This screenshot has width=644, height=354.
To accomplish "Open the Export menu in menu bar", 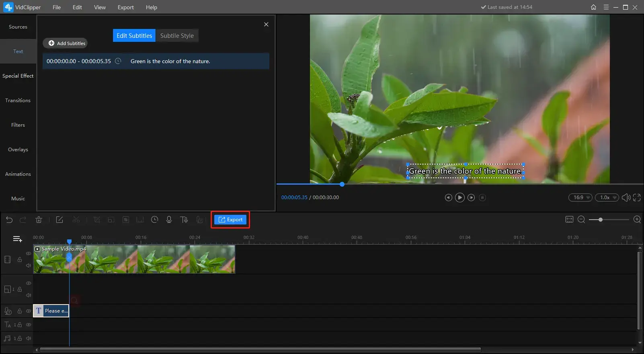I will [125, 7].
